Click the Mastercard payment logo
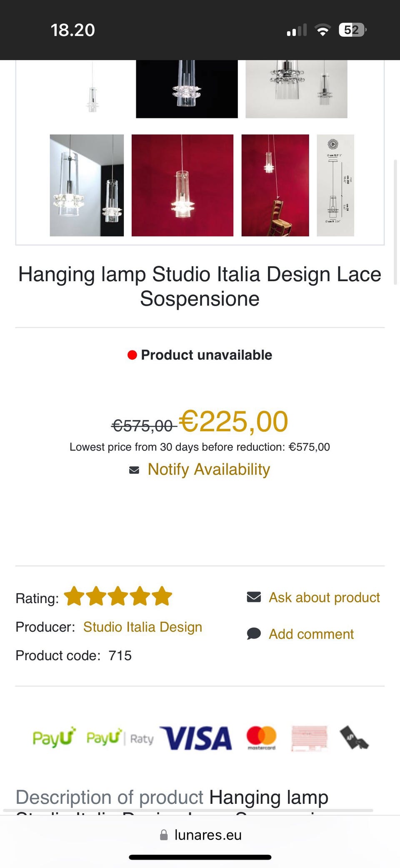 [x=261, y=737]
